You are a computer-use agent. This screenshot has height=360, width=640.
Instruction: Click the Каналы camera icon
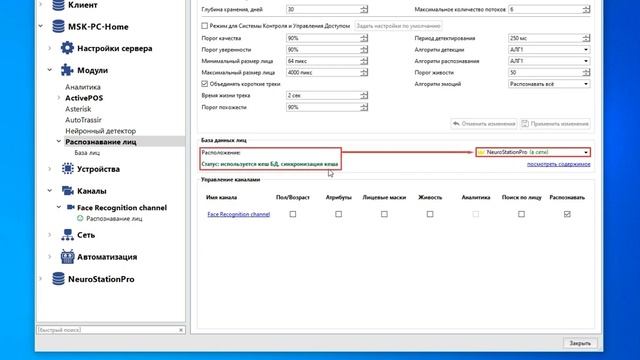point(67,191)
